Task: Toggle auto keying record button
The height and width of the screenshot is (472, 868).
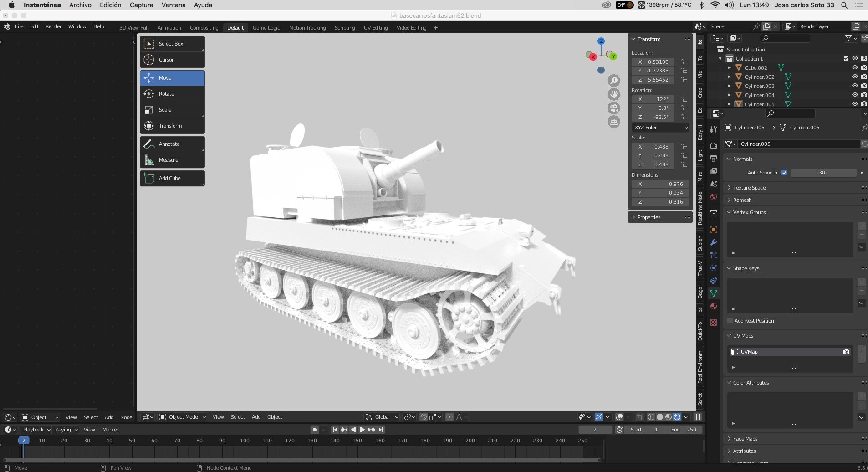Action: coord(315,430)
